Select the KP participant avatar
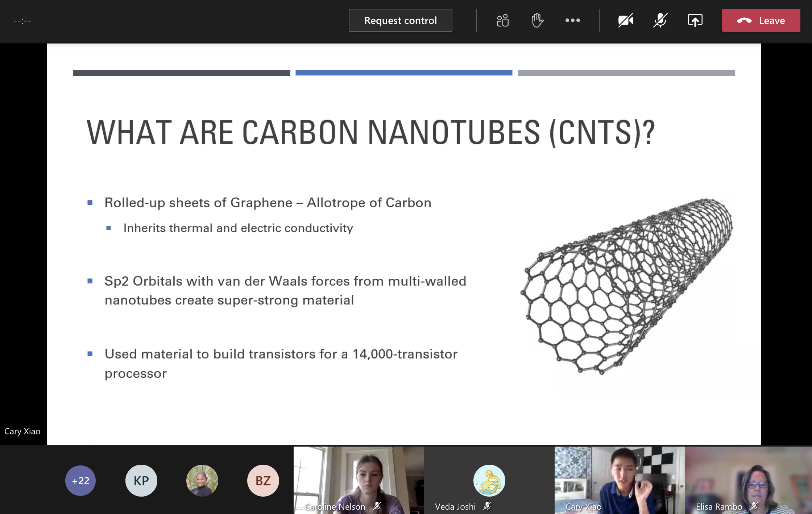The width and height of the screenshot is (812, 514). pyautogui.click(x=141, y=480)
